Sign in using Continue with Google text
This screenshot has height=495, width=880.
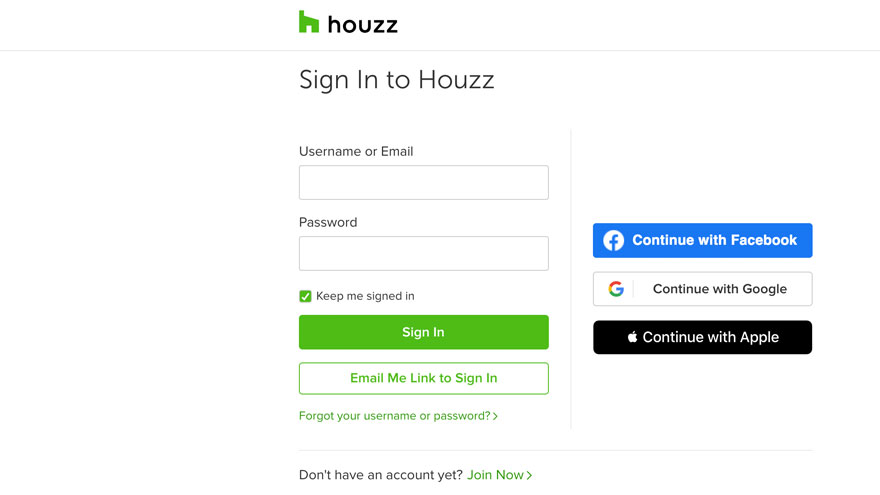[x=719, y=289]
